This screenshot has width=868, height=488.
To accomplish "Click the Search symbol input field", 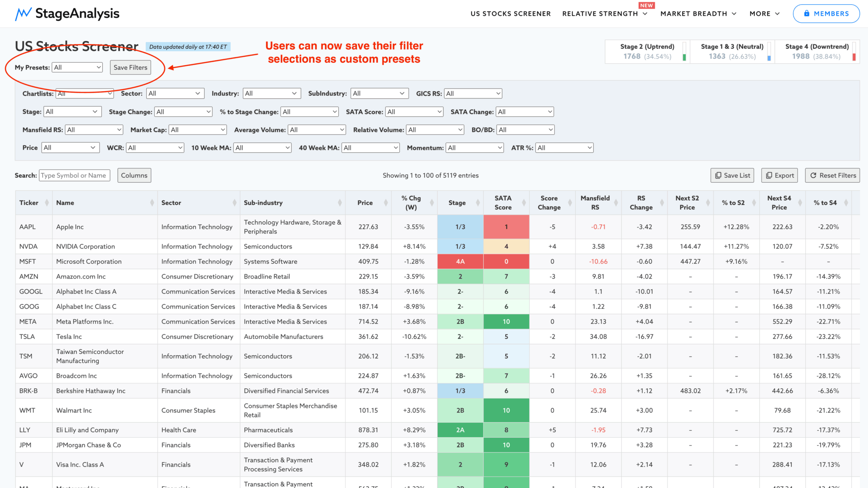I will click(x=75, y=176).
